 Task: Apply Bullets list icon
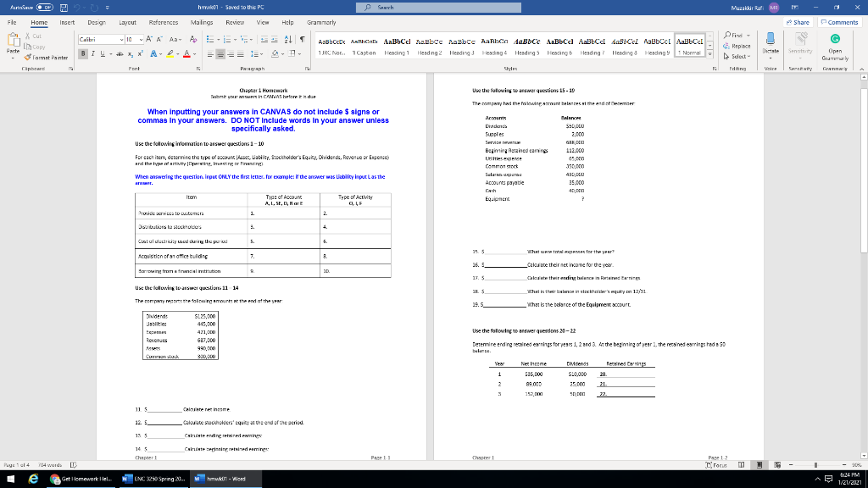210,39
